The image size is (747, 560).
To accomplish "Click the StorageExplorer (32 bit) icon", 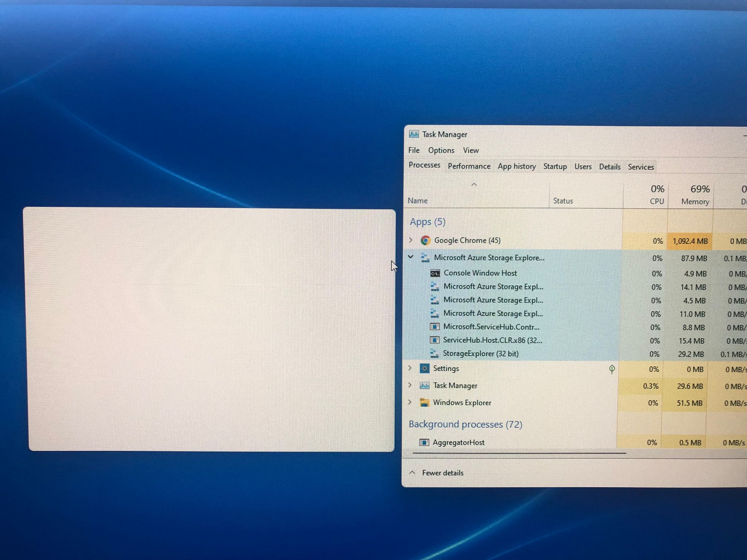I will click(434, 353).
